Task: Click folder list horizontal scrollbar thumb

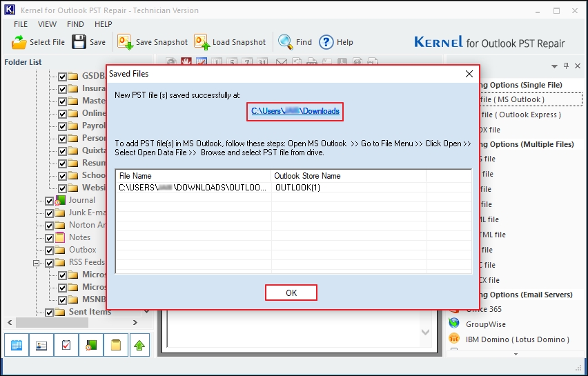Action: (x=52, y=322)
